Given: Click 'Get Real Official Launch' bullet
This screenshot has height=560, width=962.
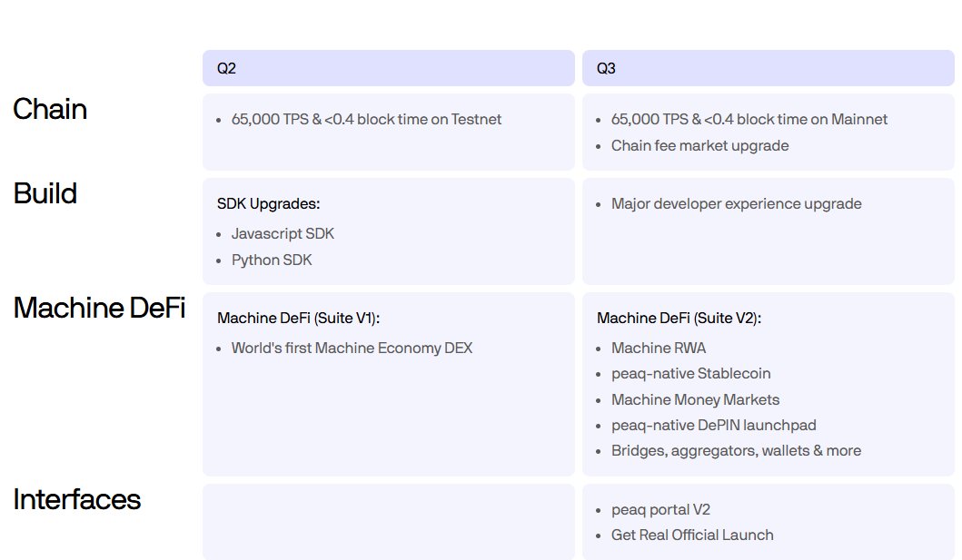Looking at the screenshot, I should 692,535.
